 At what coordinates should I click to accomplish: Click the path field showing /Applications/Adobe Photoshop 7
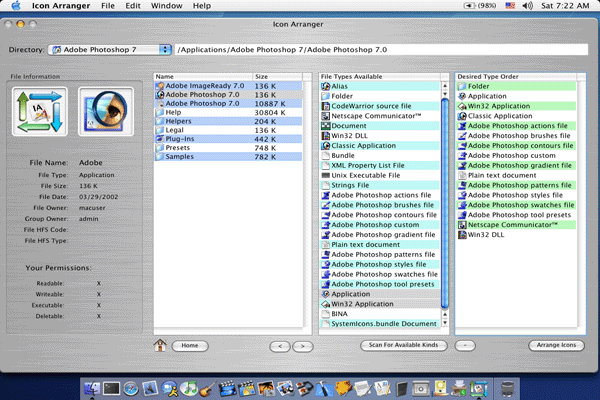(x=381, y=50)
